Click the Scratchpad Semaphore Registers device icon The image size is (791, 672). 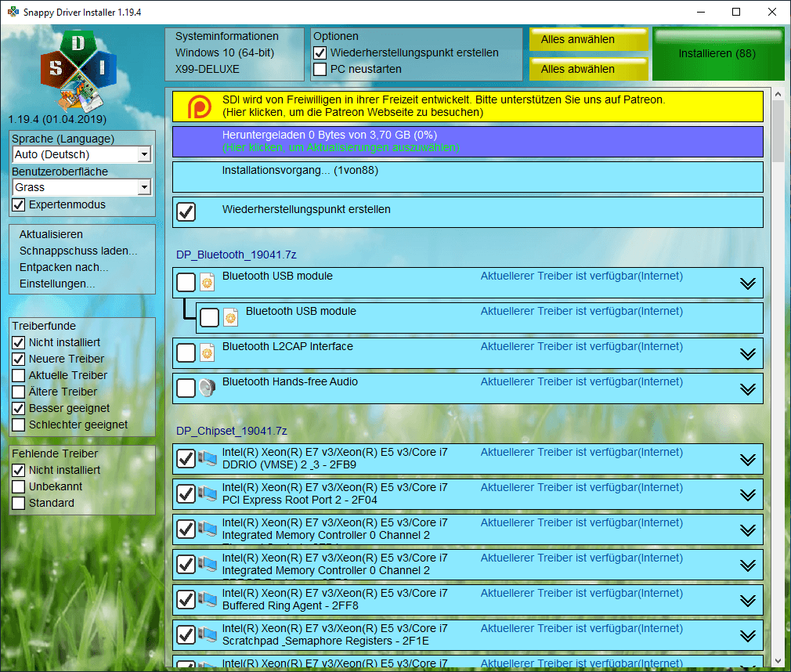(x=208, y=635)
